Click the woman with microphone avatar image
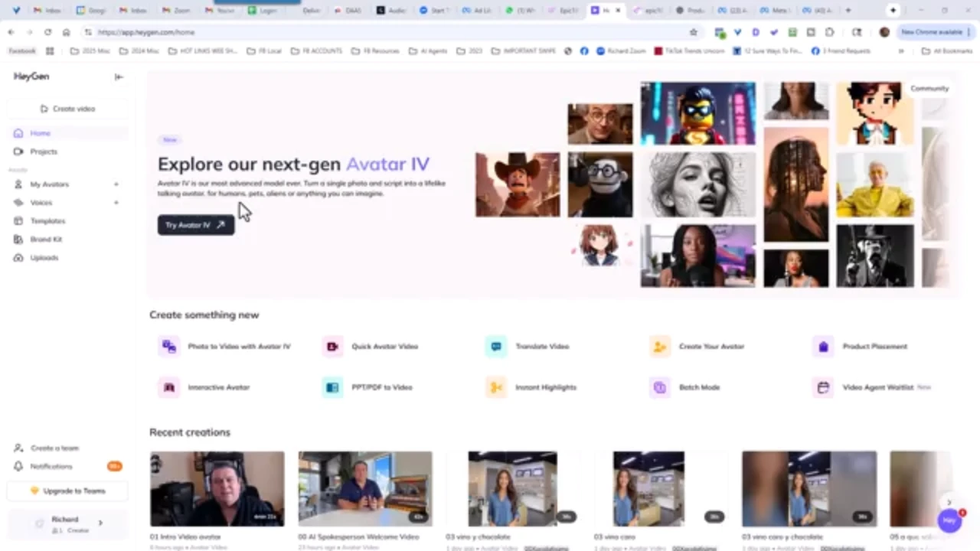 tap(698, 256)
